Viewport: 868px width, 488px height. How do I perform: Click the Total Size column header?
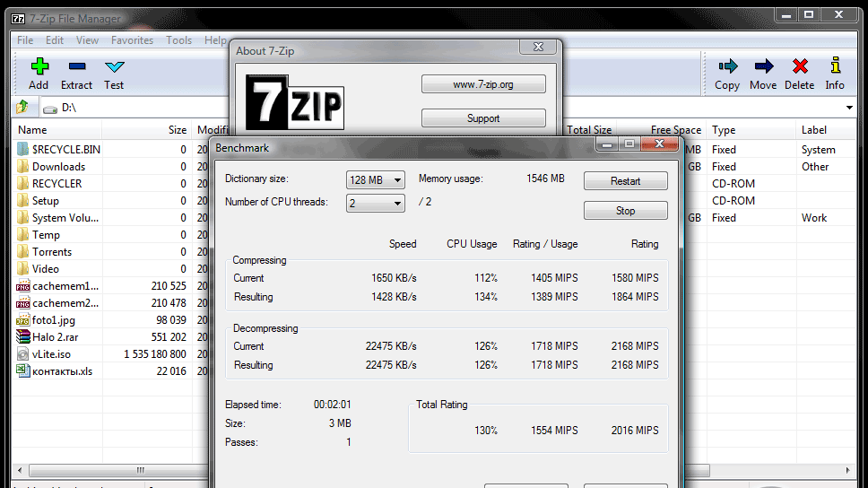[x=589, y=130]
